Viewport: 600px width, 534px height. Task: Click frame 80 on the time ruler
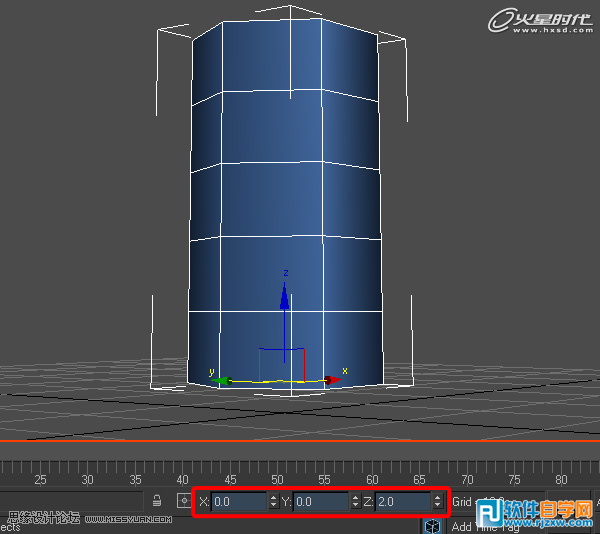561,479
